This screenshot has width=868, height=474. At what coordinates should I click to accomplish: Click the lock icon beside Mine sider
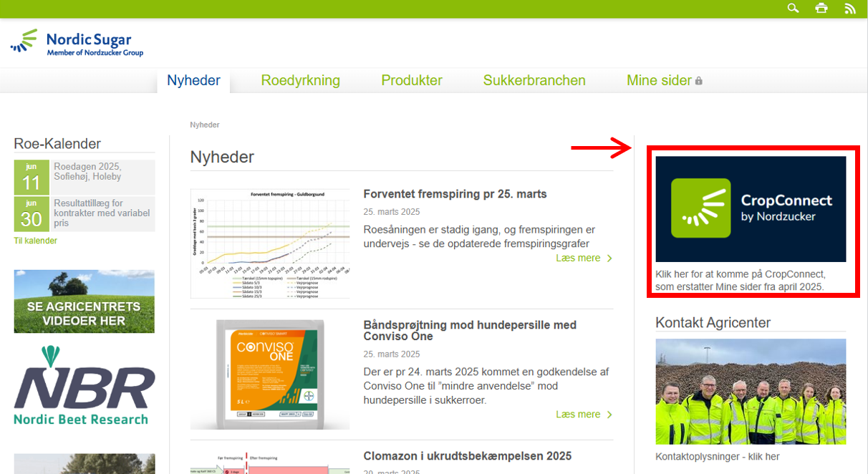click(699, 81)
